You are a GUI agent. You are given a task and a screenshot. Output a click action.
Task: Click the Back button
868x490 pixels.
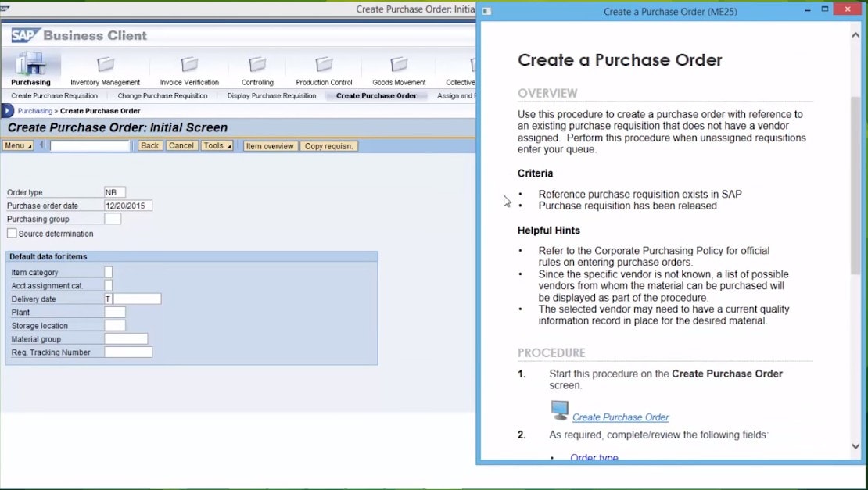click(149, 145)
